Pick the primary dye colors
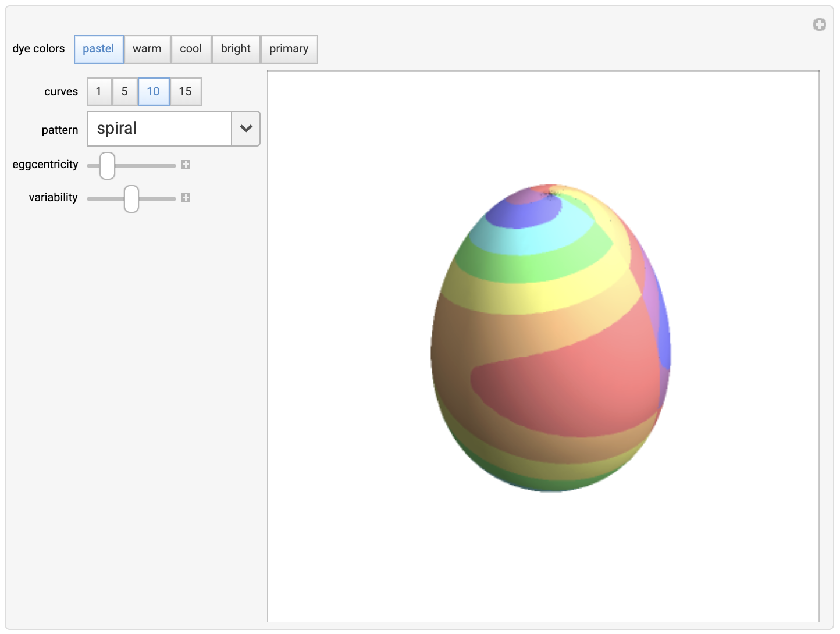 289,49
